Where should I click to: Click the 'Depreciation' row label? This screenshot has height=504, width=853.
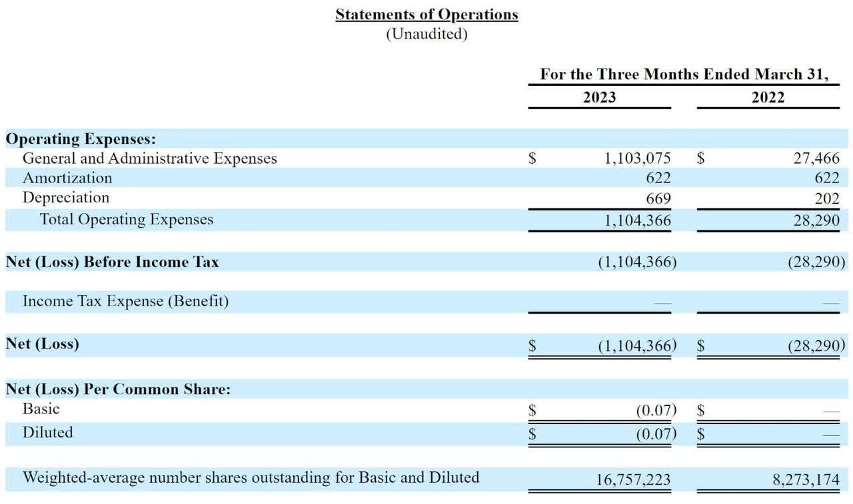pyautogui.click(x=66, y=198)
